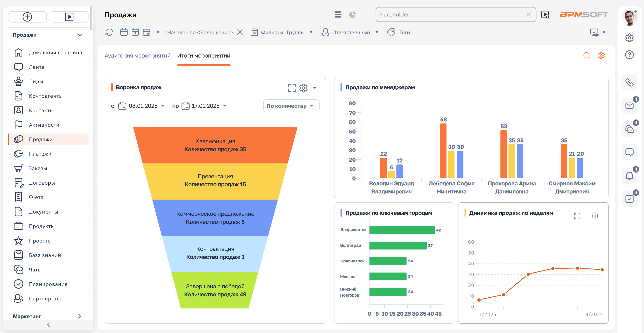Image resolution: width=644 pixels, height=333 pixels.
Task: Open the help question mark icon
Action: tap(629, 55)
